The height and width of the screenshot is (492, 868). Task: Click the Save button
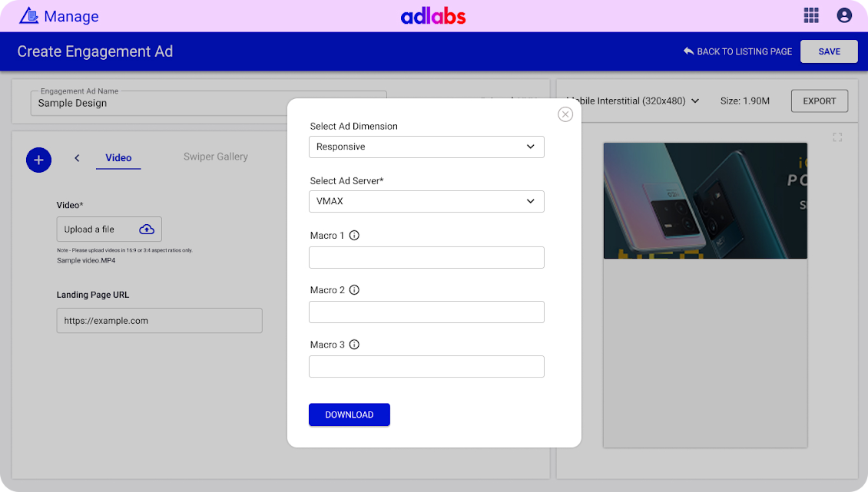pos(829,51)
